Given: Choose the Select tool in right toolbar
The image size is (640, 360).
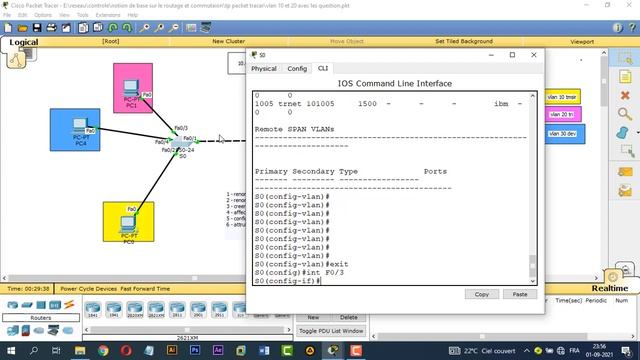Looking at the screenshot, I should coord(625,58).
